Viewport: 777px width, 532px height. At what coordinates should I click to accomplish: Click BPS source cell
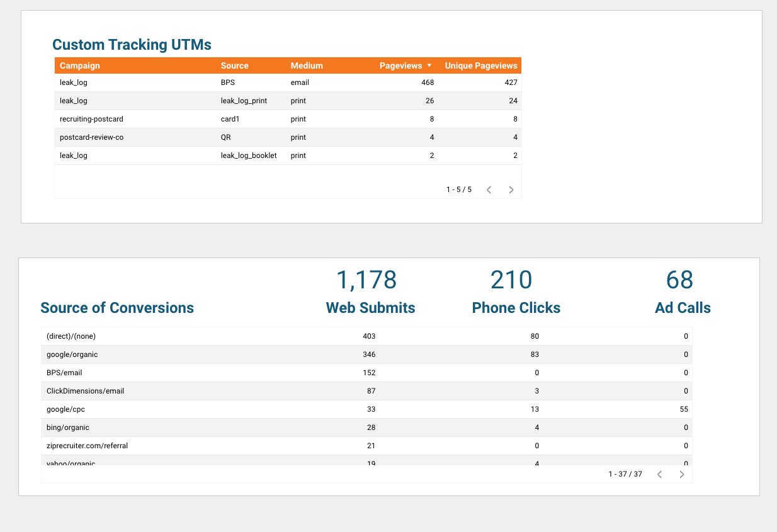click(228, 82)
